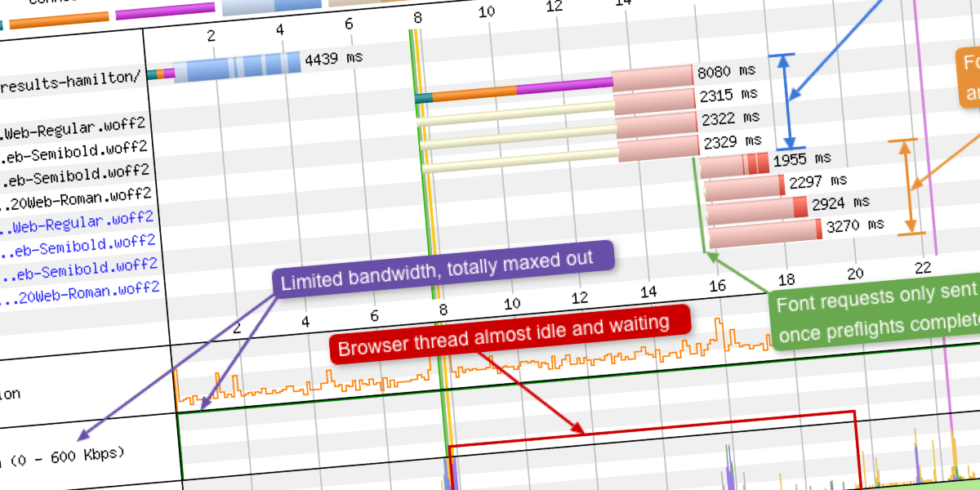This screenshot has height=490, width=980.
Task: Select the 8080 ms request bar
Action: (x=652, y=82)
